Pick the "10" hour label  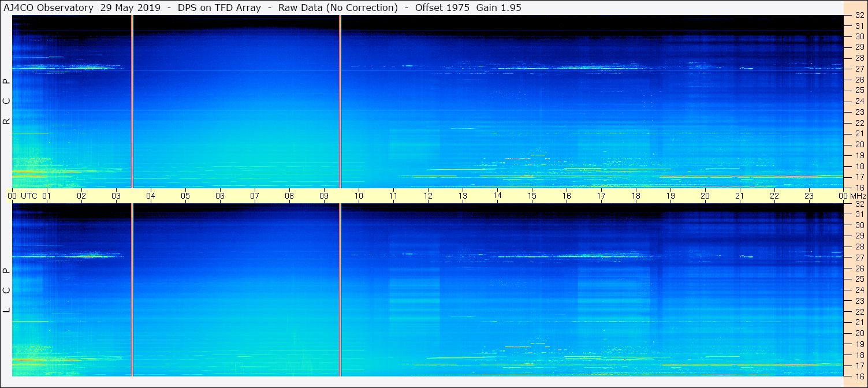359,196
